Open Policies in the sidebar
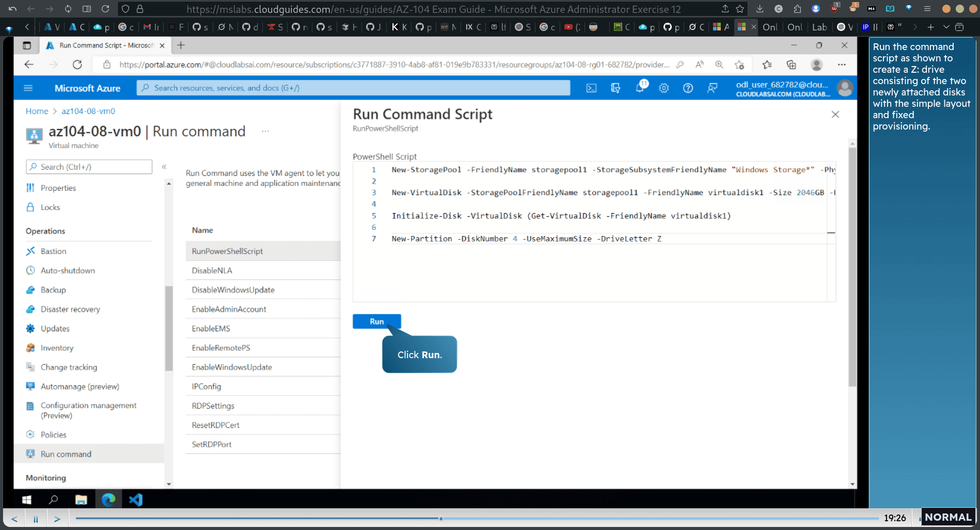This screenshot has width=980, height=530. (53, 435)
